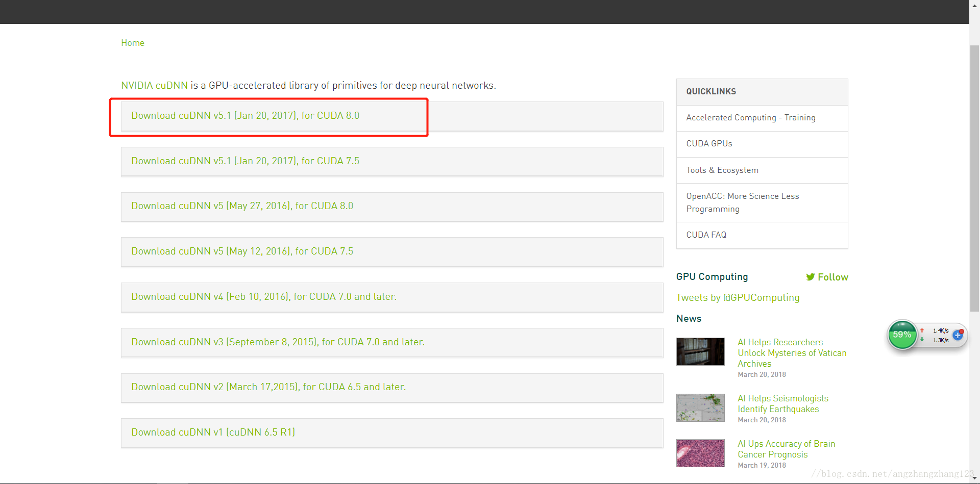Read AI Helps Researchers Unlock Vatican Archives article

click(792, 353)
